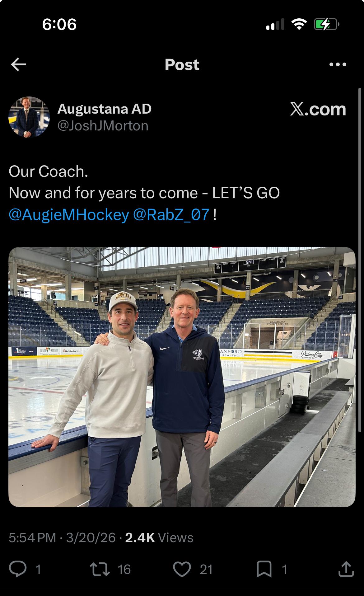364x596 pixels.
Task: Open the @RabZ_07 mention
Action: click(171, 215)
